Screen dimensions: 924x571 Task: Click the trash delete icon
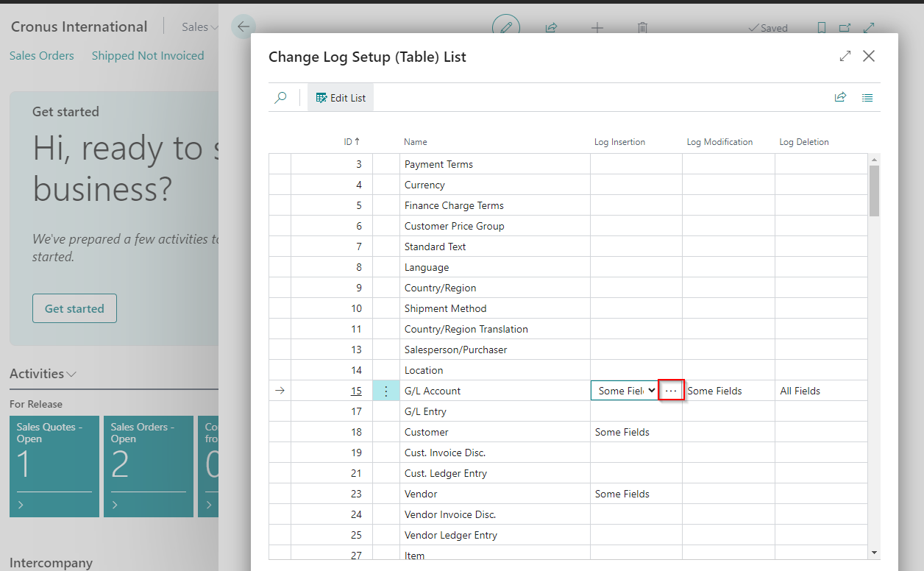tap(642, 28)
